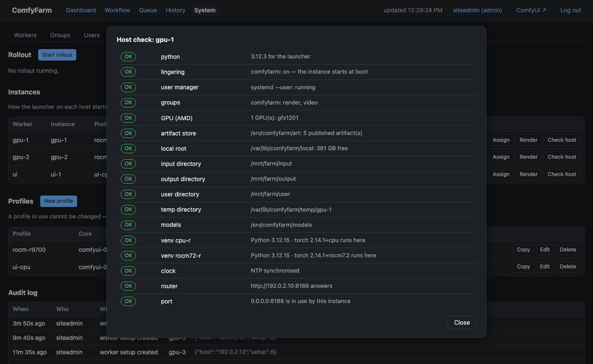Copy the rocm-r9700 profile

tap(524, 250)
